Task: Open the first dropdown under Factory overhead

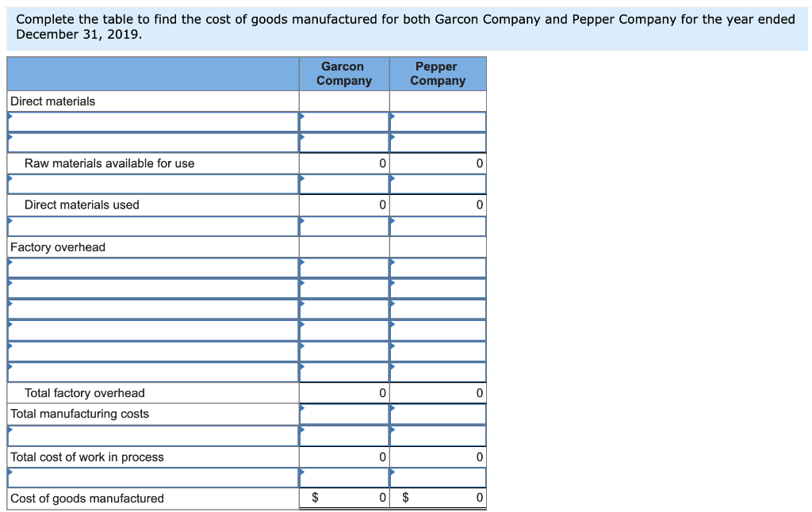Action: [151, 267]
